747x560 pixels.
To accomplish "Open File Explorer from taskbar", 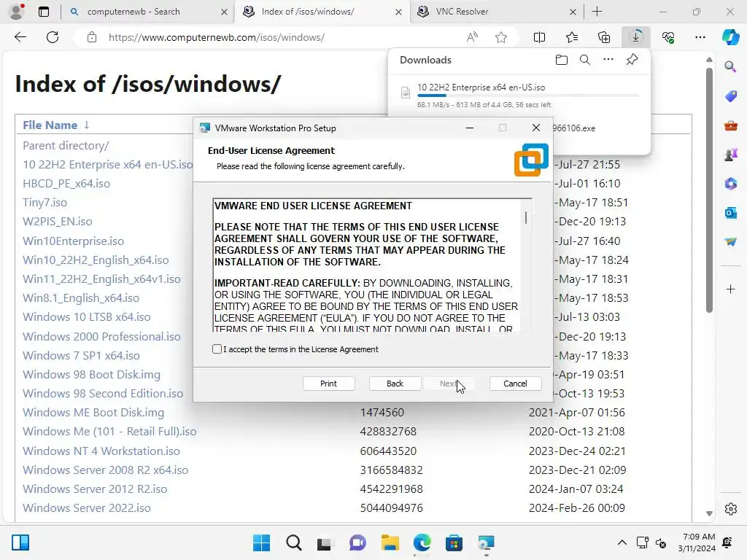I will [390, 542].
